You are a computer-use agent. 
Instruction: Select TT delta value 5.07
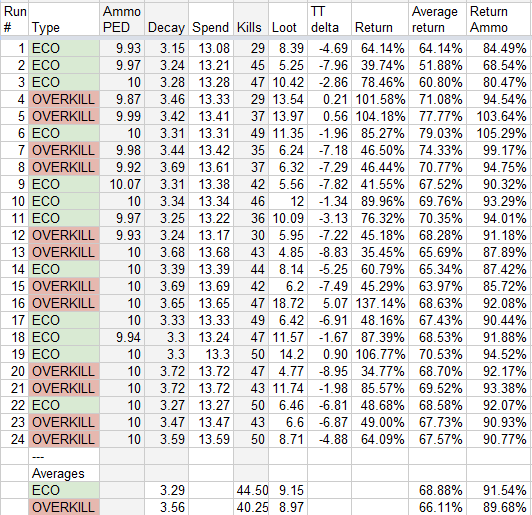coord(329,303)
